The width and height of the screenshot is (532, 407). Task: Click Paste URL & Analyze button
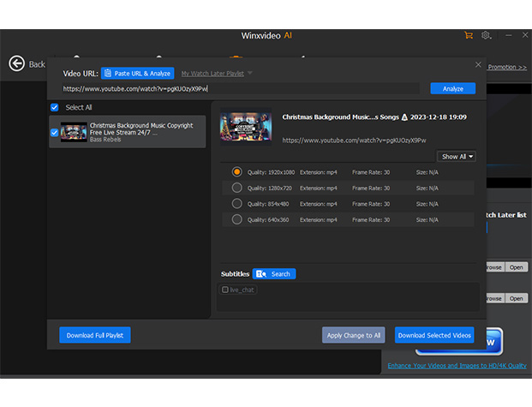tap(138, 74)
